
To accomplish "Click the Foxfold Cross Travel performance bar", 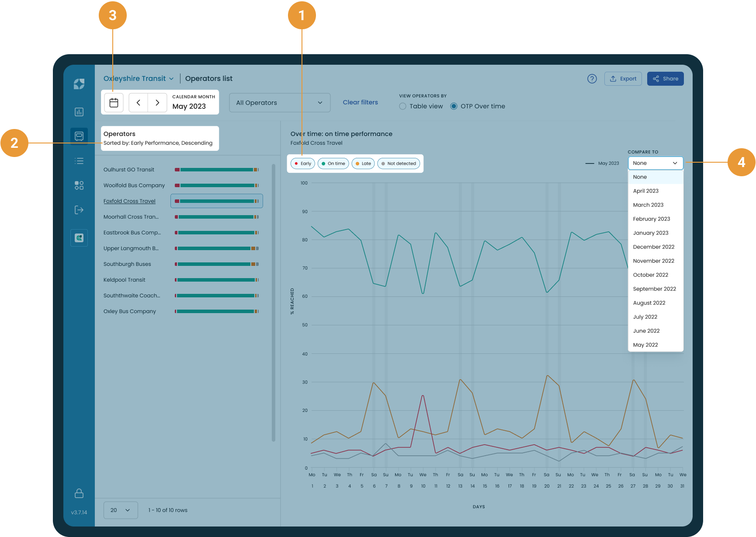I will point(217,201).
